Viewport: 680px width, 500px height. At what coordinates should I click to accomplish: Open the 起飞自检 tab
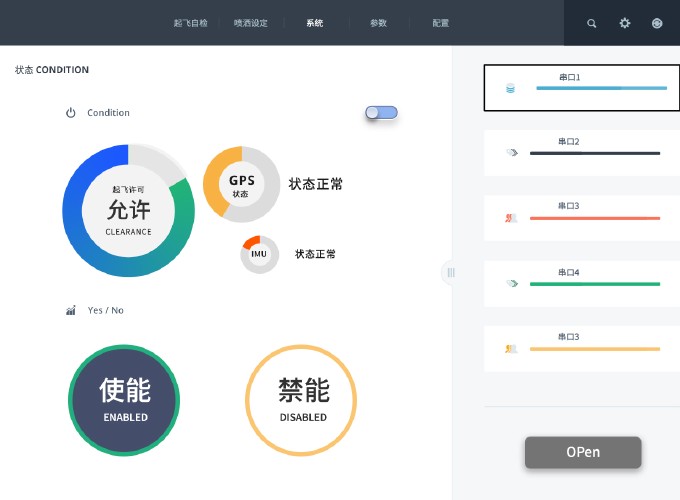[190, 23]
